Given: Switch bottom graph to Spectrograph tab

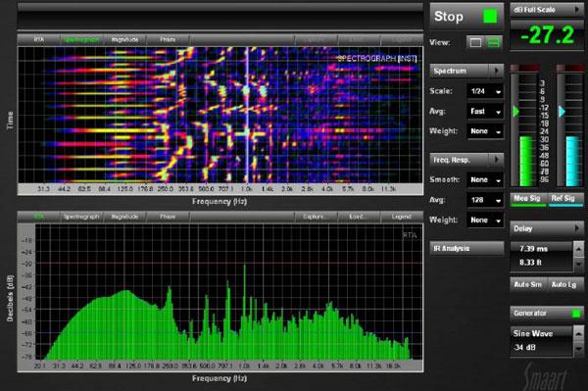Looking at the screenshot, I should click(x=81, y=217).
